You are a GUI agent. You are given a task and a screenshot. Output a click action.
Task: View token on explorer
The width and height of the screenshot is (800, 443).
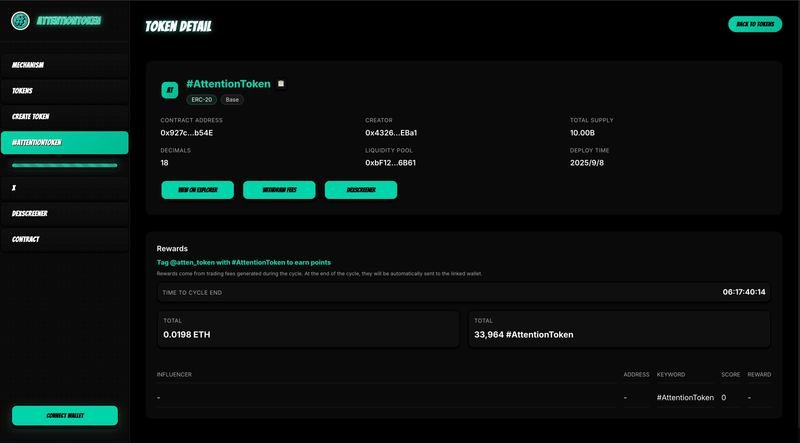[197, 190]
